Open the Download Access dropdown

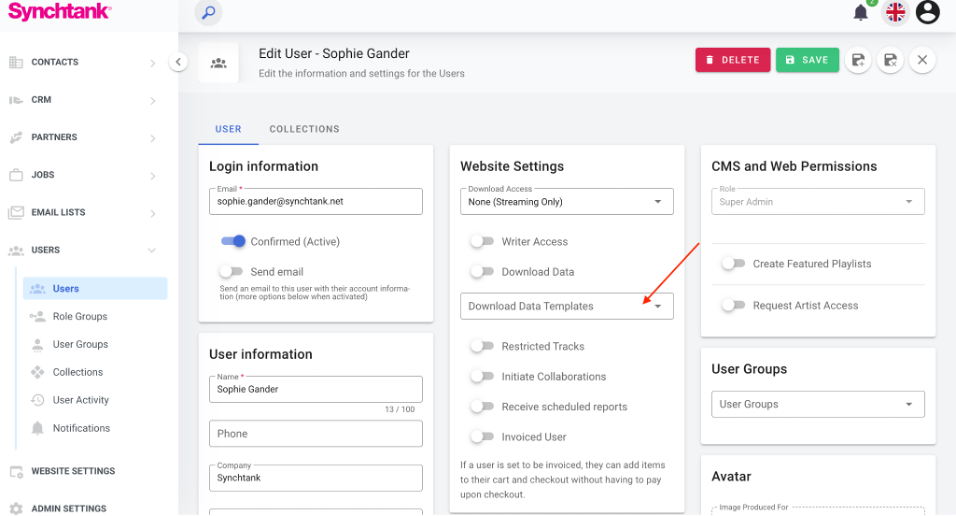tap(566, 201)
